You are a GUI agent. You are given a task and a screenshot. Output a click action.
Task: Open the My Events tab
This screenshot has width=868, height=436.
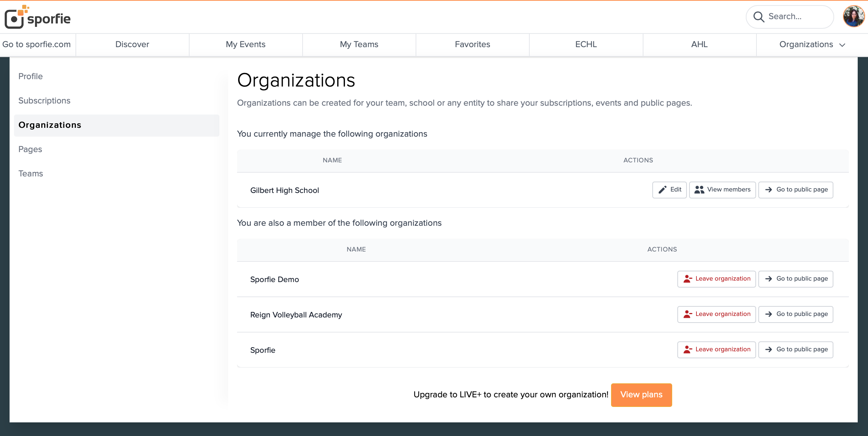[x=246, y=45]
